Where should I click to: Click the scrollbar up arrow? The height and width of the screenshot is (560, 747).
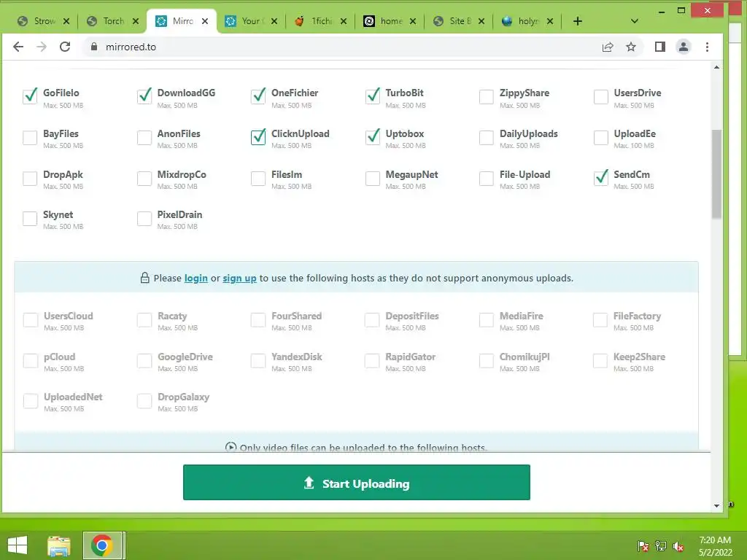[x=716, y=68]
